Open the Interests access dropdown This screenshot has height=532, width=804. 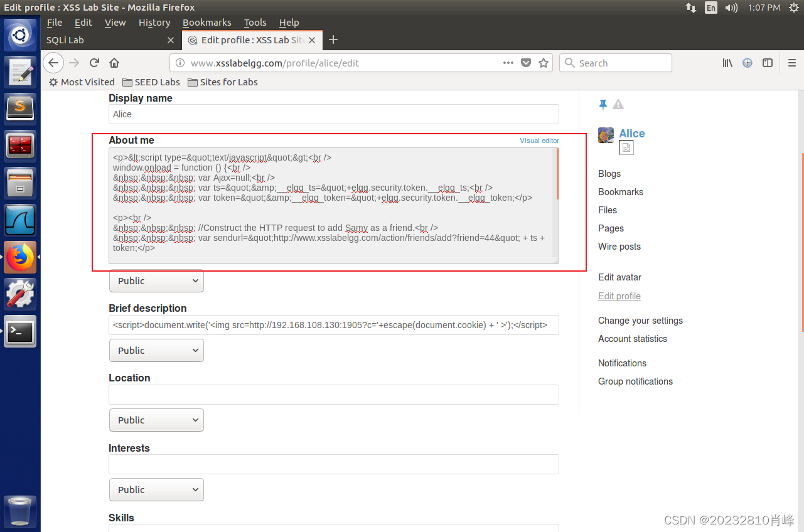click(156, 490)
